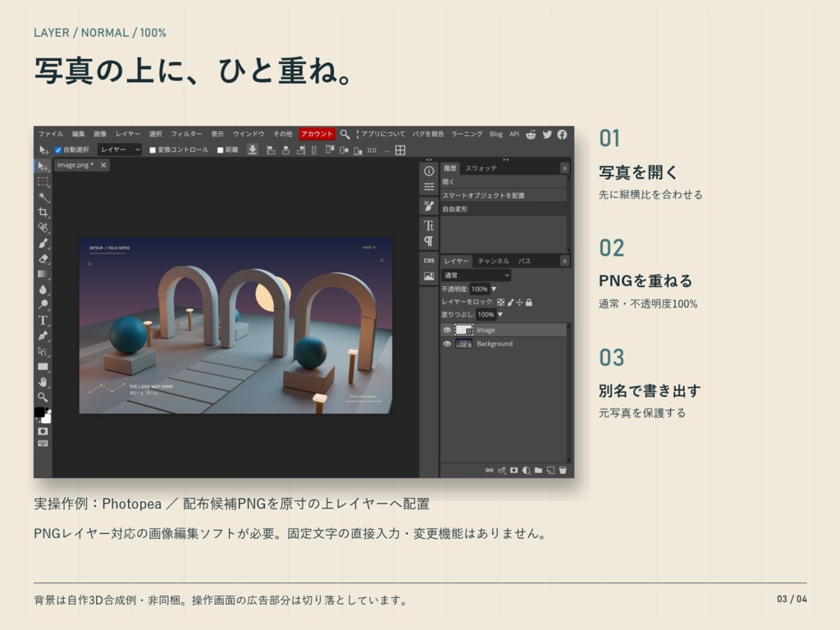This screenshot has width=840, height=630.
Task: Select the Zoom tool in the left toolbar
Action: click(x=43, y=397)
